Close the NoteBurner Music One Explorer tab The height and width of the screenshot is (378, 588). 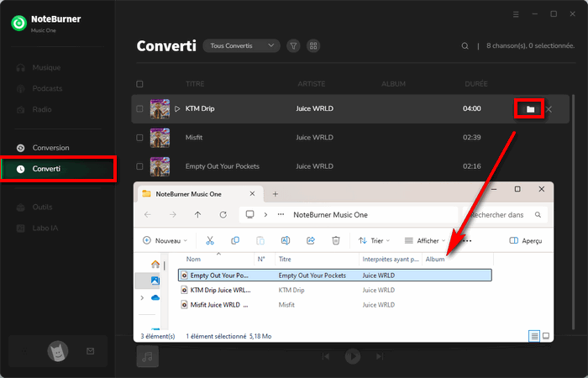252,194
